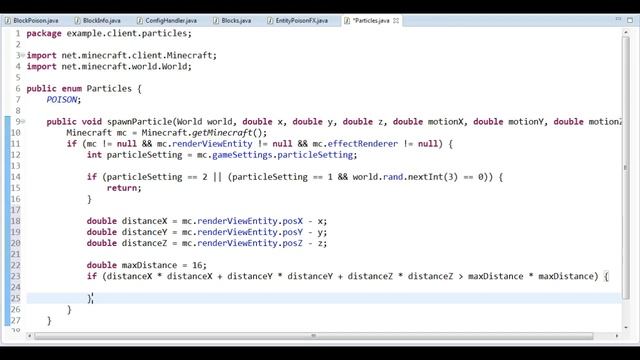
Task: Click 'distanceZ' variable declaration on line 20
Action: pyautogui.click(x=144, y=242)
